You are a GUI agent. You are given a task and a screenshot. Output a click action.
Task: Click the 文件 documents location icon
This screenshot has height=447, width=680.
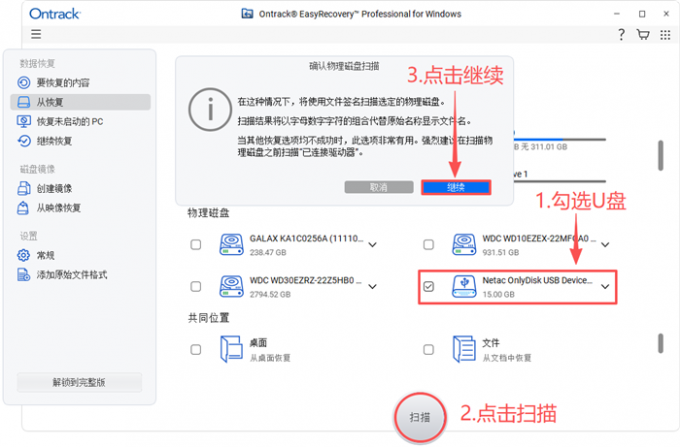[464, 349]
